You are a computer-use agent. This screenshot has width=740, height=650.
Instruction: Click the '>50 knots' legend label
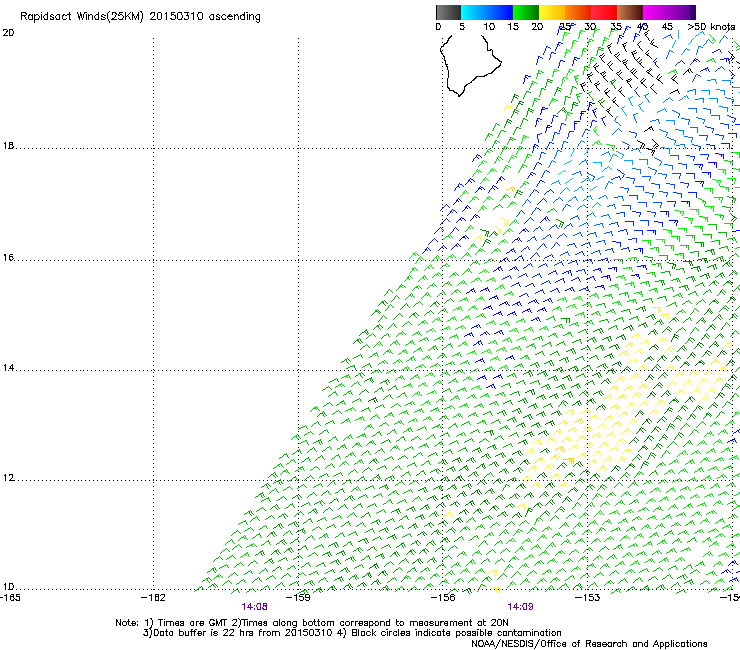(x=711, y=27)
